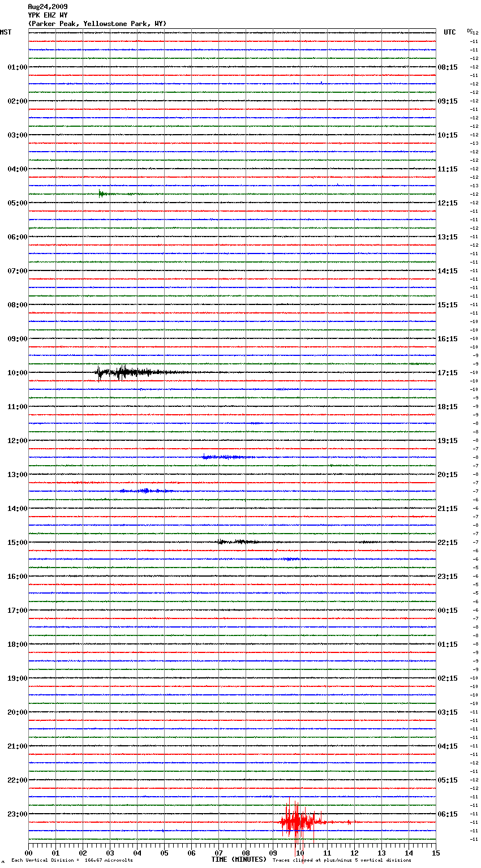Click the 06:15 UTC time label
The width and height of the screenshot is (481, 868).
[448, 814]
